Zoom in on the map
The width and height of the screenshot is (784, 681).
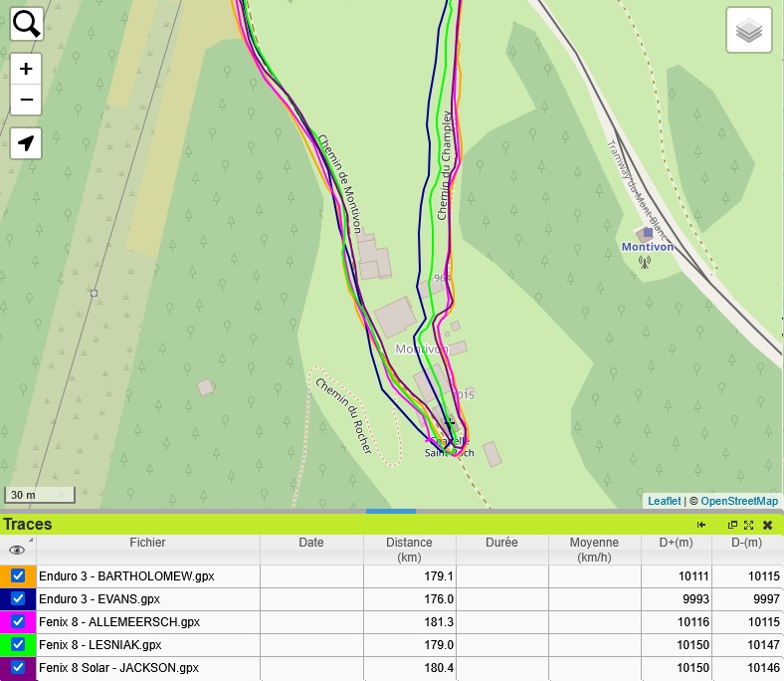tap(26, 69)
